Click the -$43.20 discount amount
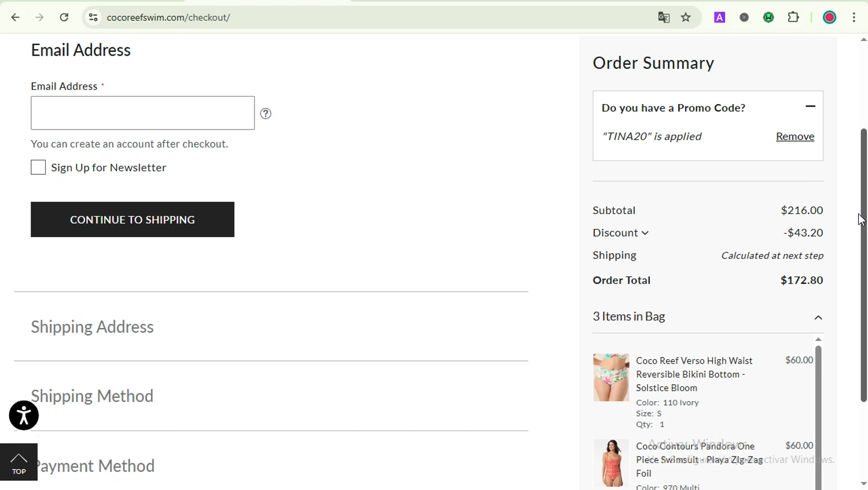Screen dimensions: 868x490 803,233
